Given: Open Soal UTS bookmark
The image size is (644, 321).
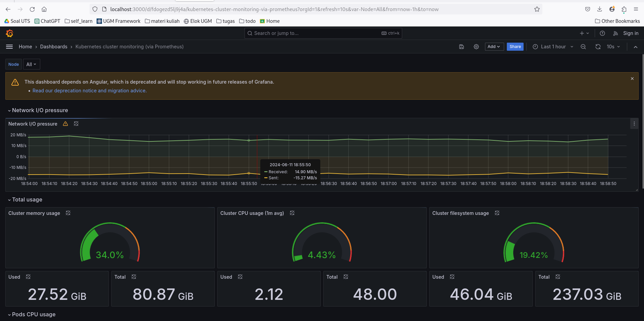Looking at the screenshot, I should (x=17, y=21).
